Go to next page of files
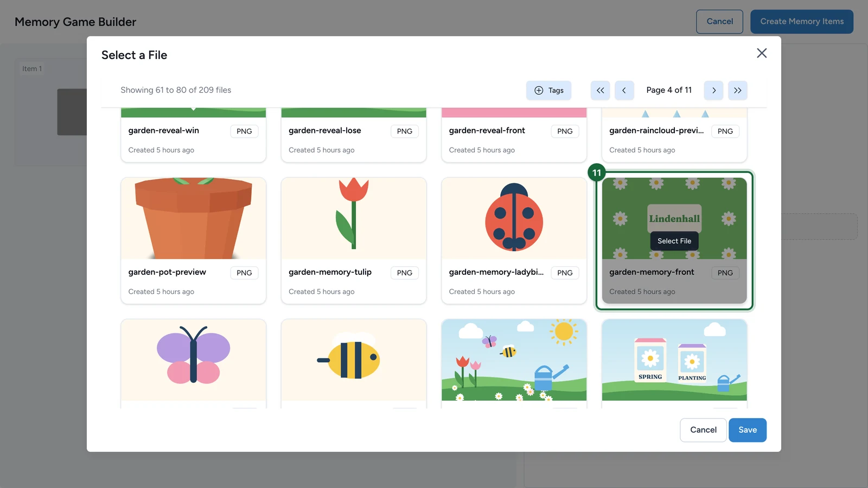Screen dimensions: 868x488 (714, 91)
